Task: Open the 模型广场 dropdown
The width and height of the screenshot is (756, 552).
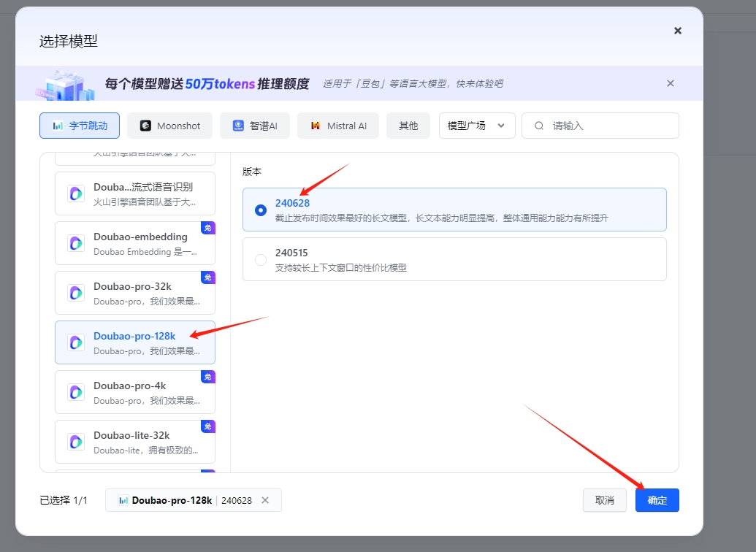Action: [x=477, y=126]
